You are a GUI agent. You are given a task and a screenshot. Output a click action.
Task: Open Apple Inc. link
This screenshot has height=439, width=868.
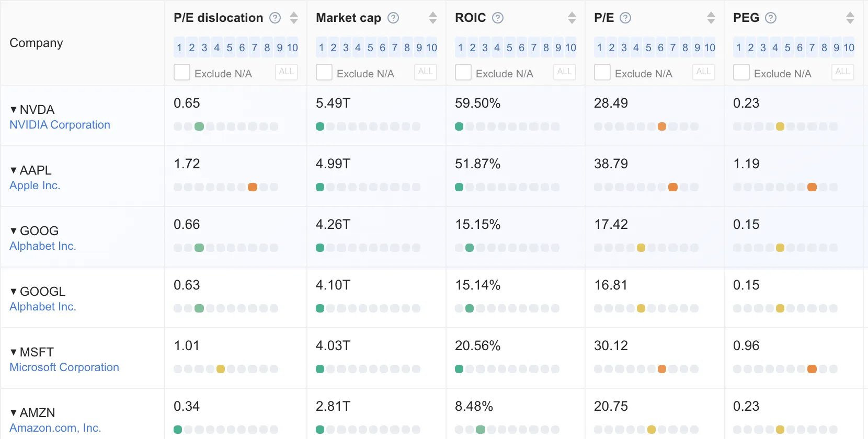(x=35, y=186)
